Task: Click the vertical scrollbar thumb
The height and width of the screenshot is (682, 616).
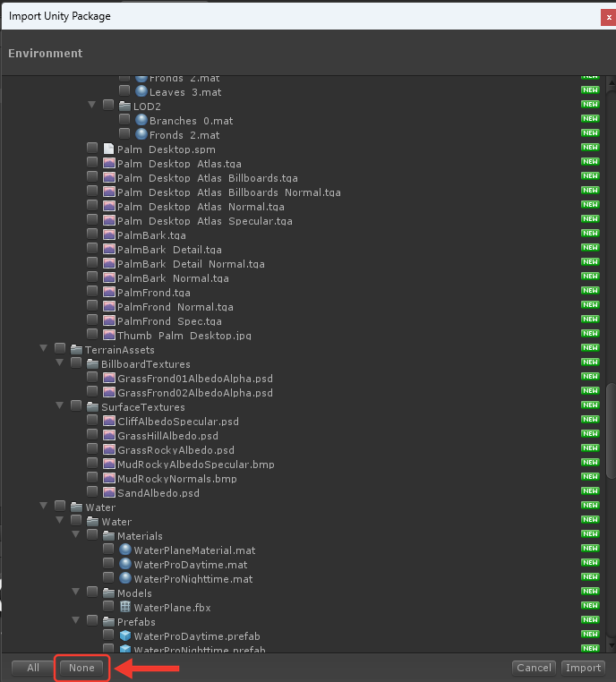Action: click(612, 431)
